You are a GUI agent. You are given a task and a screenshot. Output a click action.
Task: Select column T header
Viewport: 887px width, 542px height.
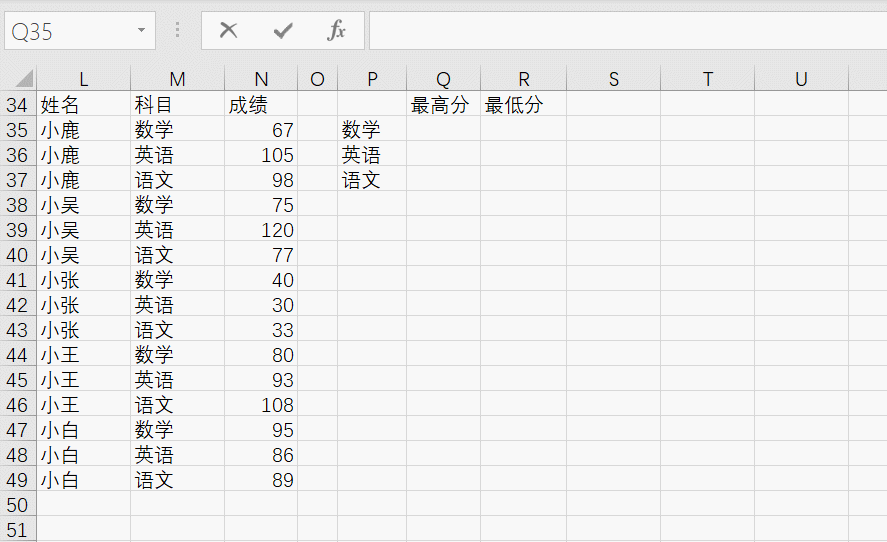tap(707, 79)
